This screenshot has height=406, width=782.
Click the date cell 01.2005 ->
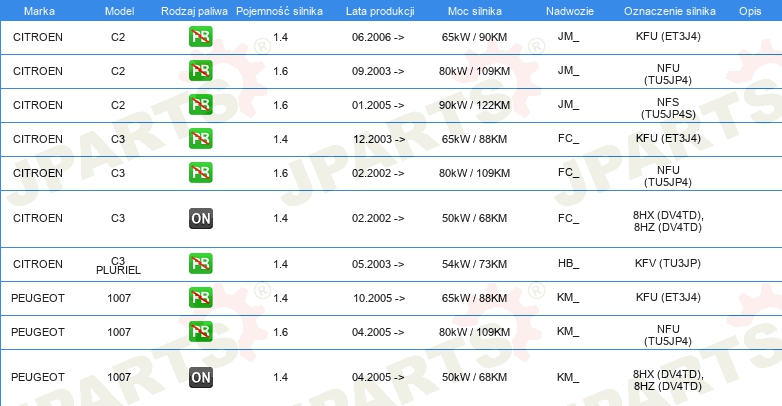tap(378, 105)
